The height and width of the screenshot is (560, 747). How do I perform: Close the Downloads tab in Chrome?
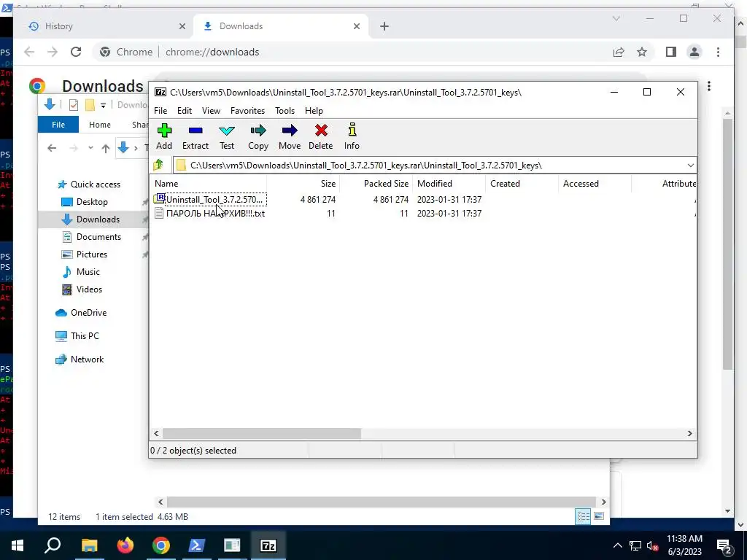[356, 26]
